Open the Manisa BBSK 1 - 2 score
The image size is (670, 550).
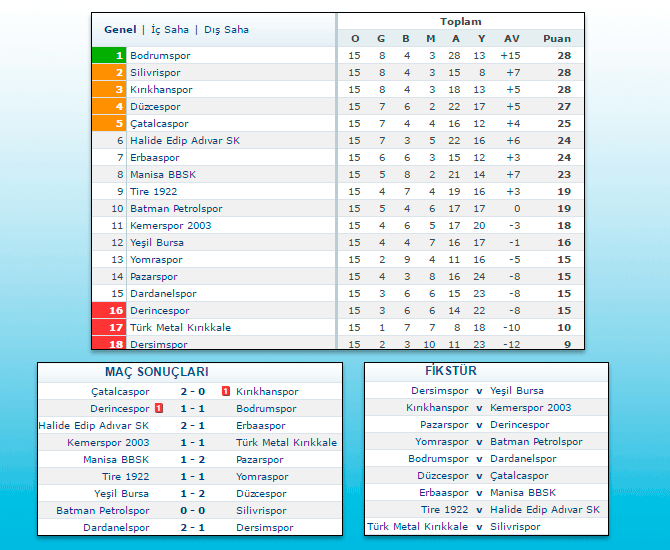(x=192, y=460)
